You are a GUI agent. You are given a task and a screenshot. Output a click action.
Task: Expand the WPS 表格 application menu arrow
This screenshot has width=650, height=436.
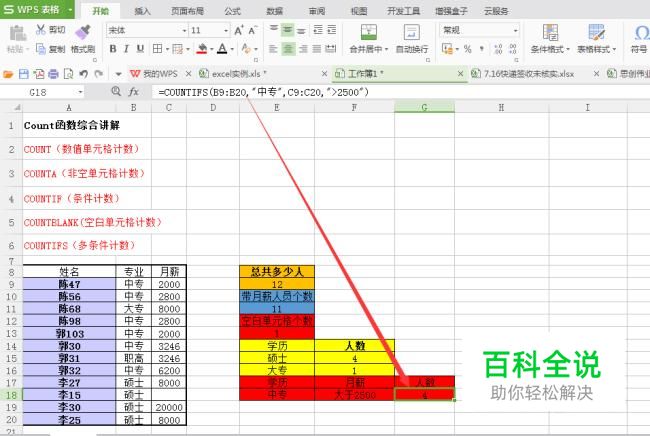(70, 9)
